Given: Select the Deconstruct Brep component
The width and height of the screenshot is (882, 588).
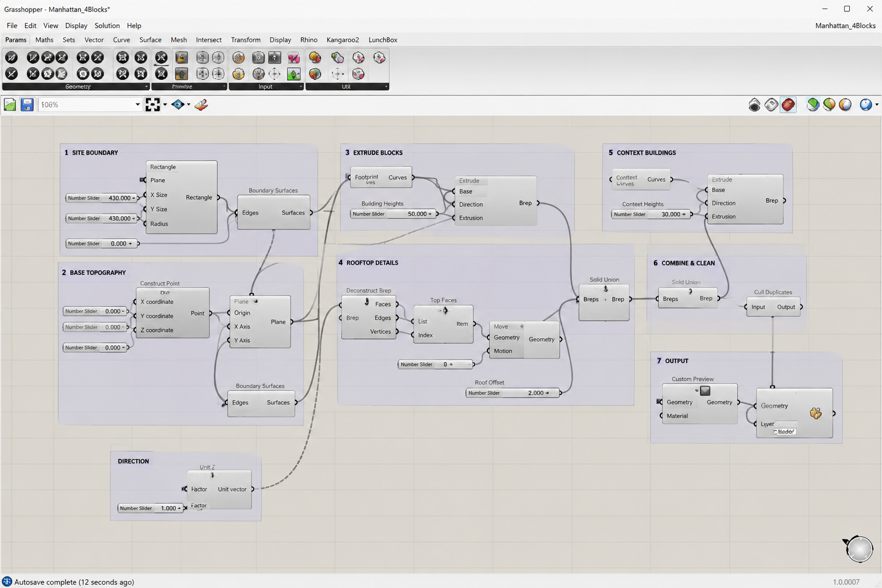Looking at the screenshot, I should (369, 318).
